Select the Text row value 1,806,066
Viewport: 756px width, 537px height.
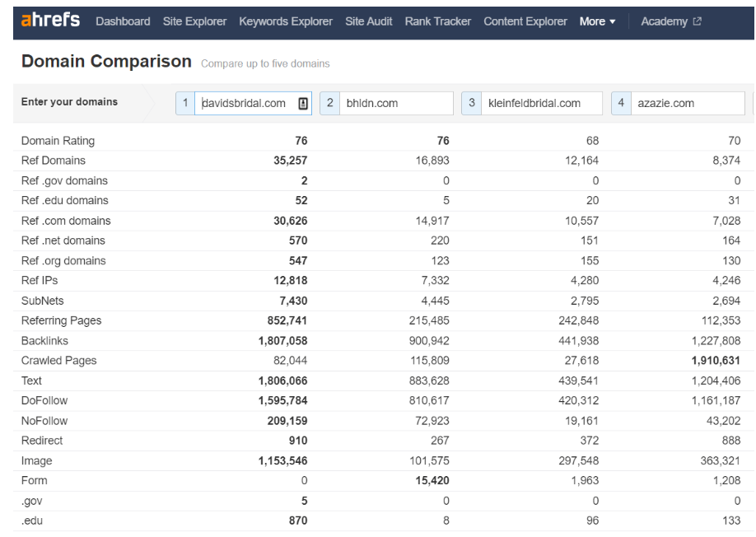[x=283, y=381]
